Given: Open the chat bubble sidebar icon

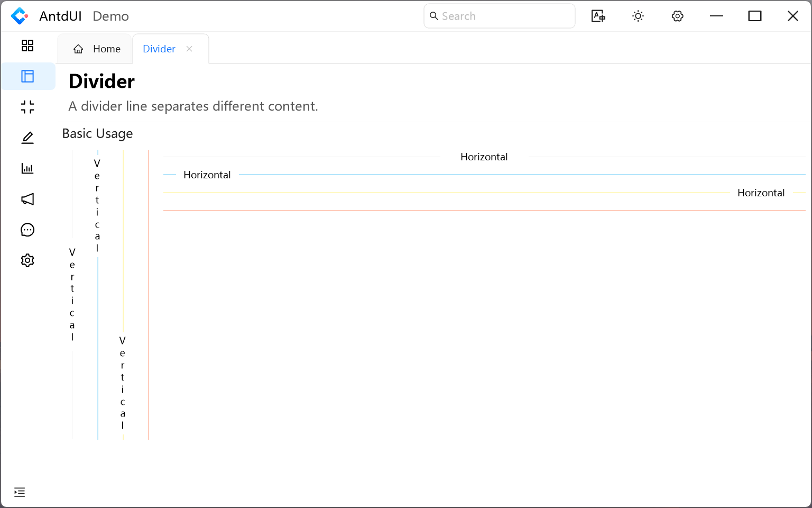Looking at the screenshot, I should click(27, 230).
